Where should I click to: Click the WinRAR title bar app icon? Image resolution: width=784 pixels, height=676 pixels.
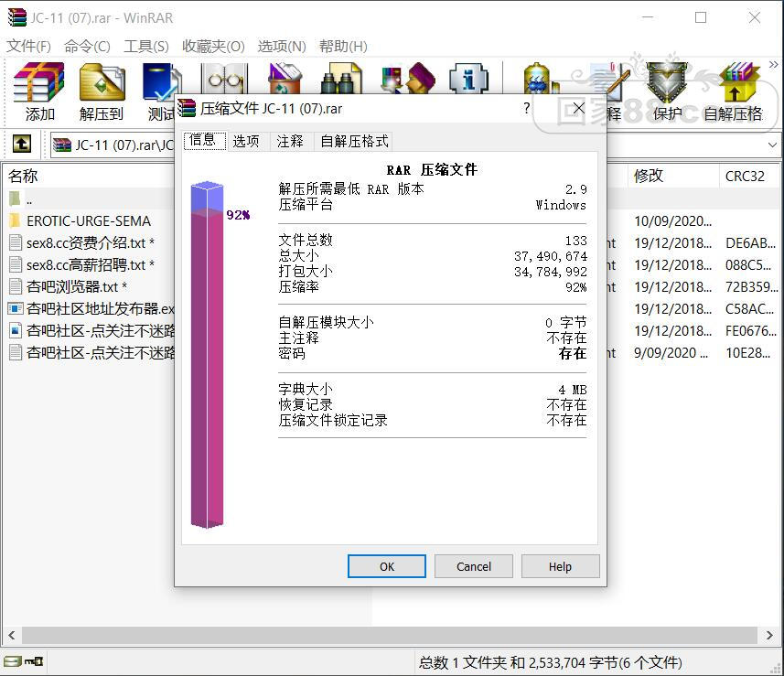click(x=17, y=18)
